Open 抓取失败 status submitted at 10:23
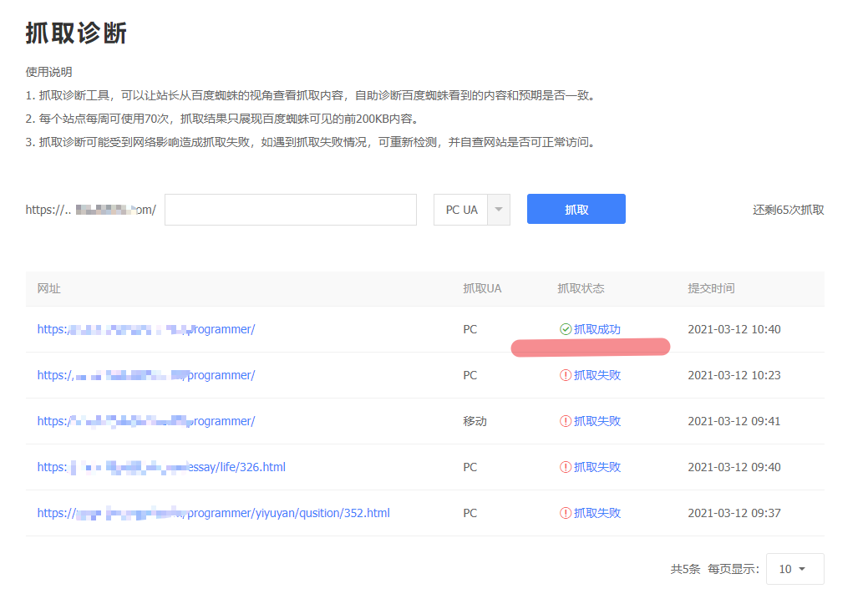This screenshot has width=868, height=594. 597,375
